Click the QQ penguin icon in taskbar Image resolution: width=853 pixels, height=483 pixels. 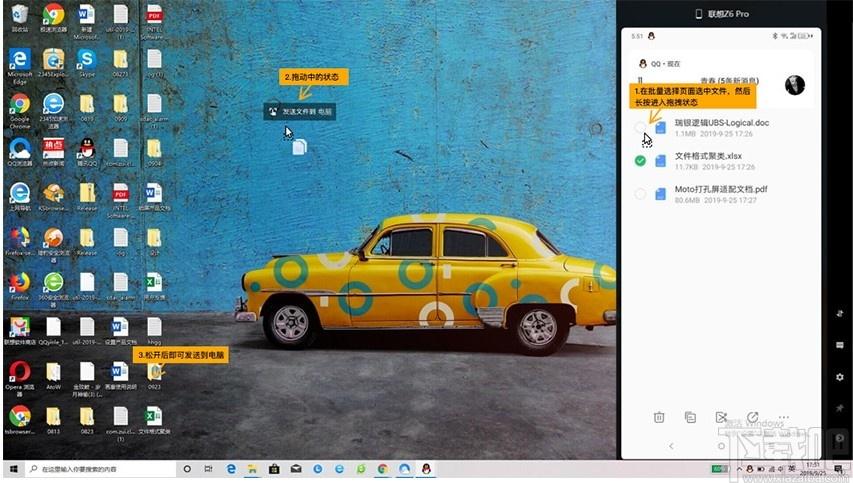425,468
